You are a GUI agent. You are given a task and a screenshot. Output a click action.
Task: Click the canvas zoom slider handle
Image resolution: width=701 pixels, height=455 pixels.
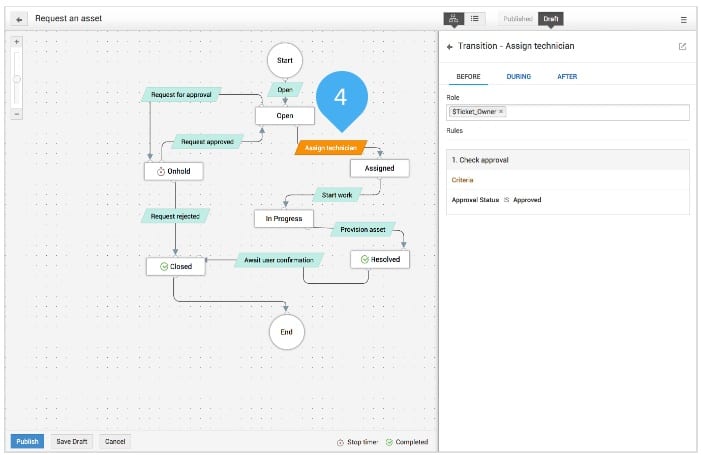(17, 79)
